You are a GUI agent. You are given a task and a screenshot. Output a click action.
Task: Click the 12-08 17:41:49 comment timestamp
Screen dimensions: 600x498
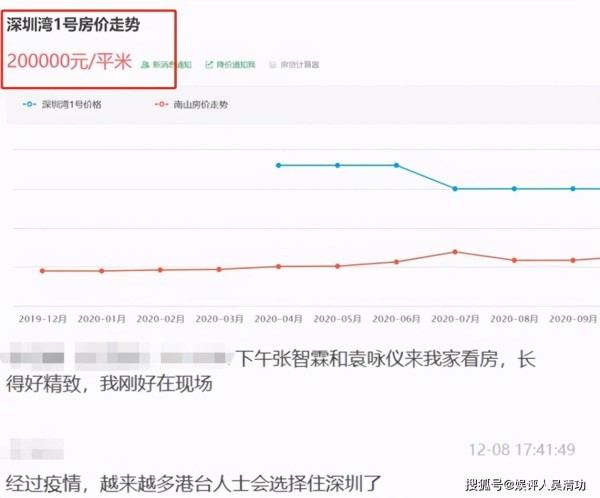(x=522, y=450)
